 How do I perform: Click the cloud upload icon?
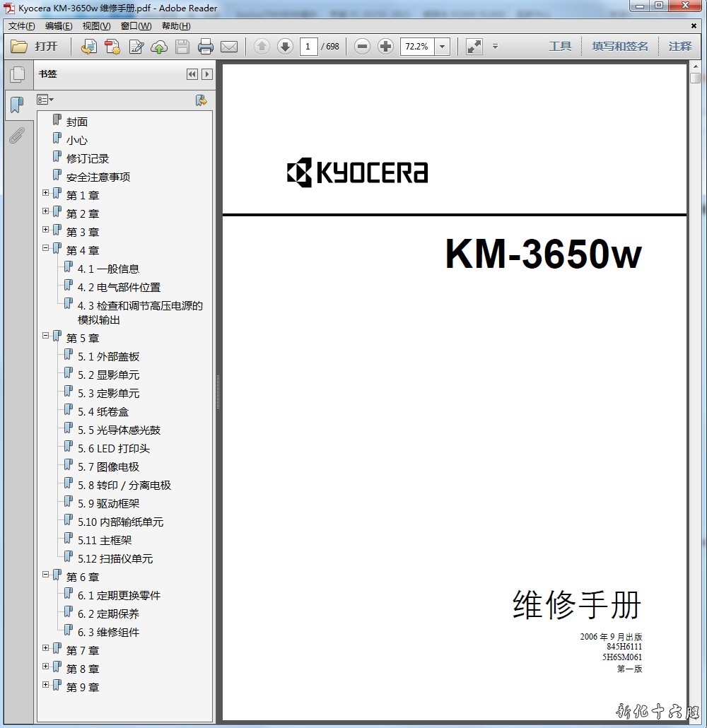pos(159,47)
